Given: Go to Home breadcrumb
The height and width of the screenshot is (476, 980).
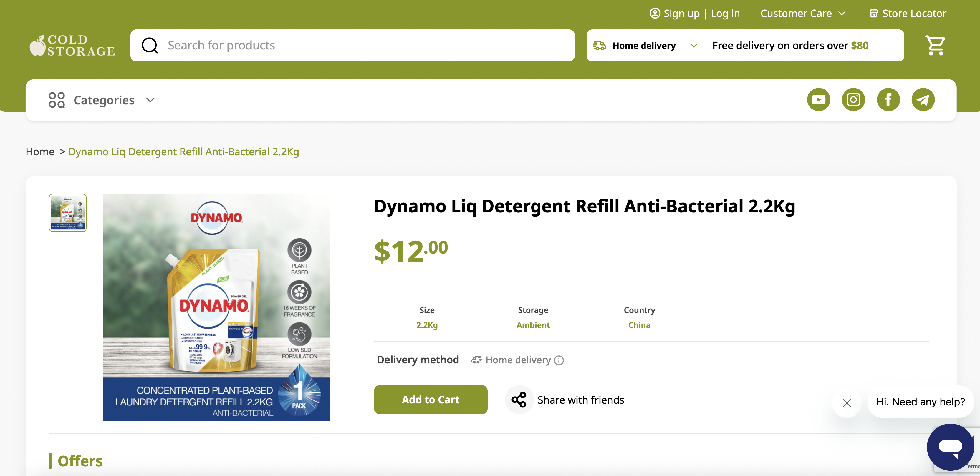Looking at the screenshot, I should [40, 152].
